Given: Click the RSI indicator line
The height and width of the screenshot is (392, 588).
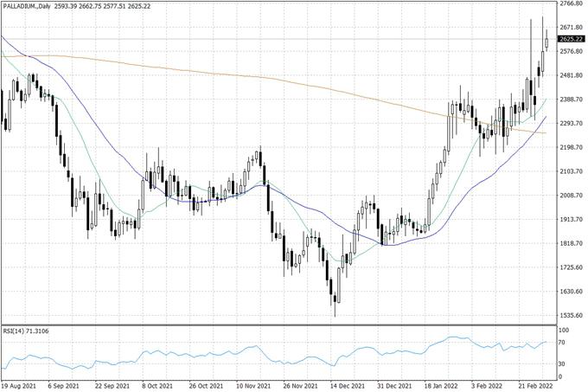Looking at the screenshot, I should coord(259,348).
